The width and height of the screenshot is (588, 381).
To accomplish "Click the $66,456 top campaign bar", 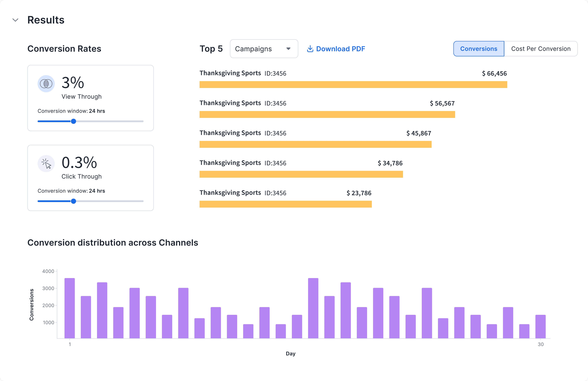I will tap(353, 85).
